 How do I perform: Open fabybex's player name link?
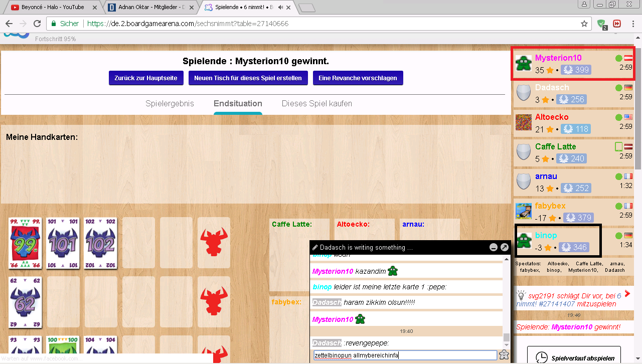(x=550, y=206)
